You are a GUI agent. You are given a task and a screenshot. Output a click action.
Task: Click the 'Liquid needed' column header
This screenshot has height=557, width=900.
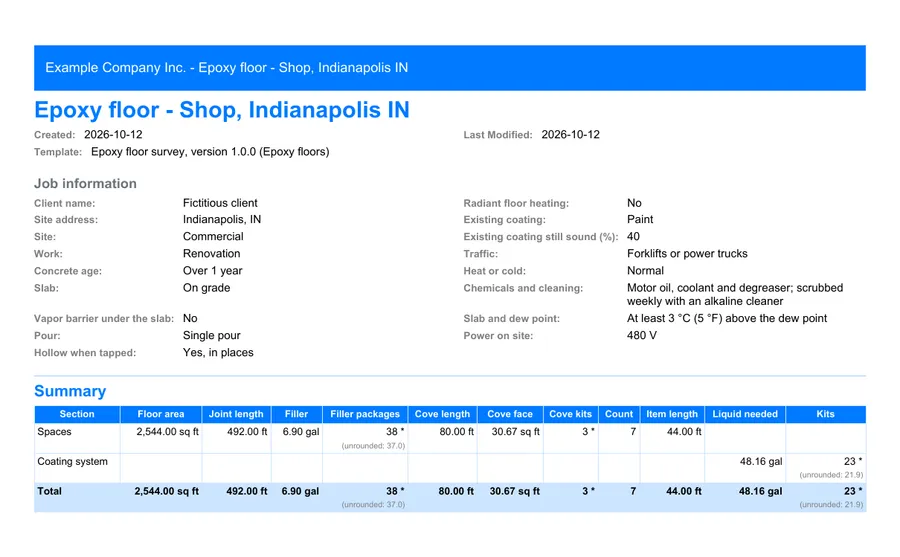tap(745, 414)
